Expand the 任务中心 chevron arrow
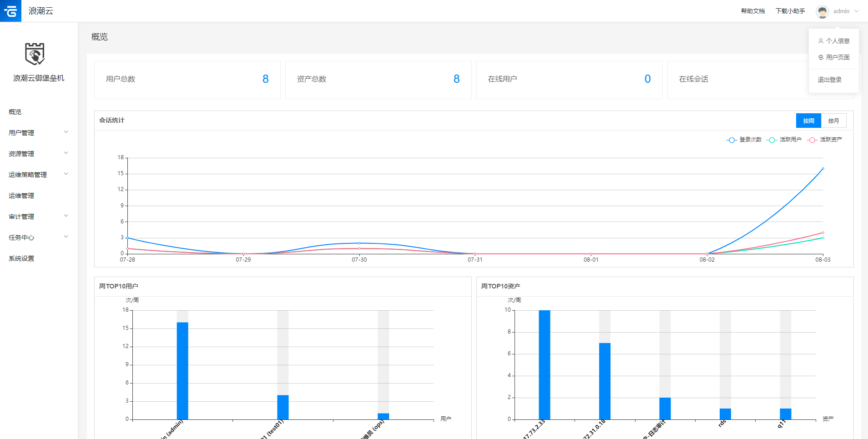This screenshot has width=868, height=439. coord(66,237)
